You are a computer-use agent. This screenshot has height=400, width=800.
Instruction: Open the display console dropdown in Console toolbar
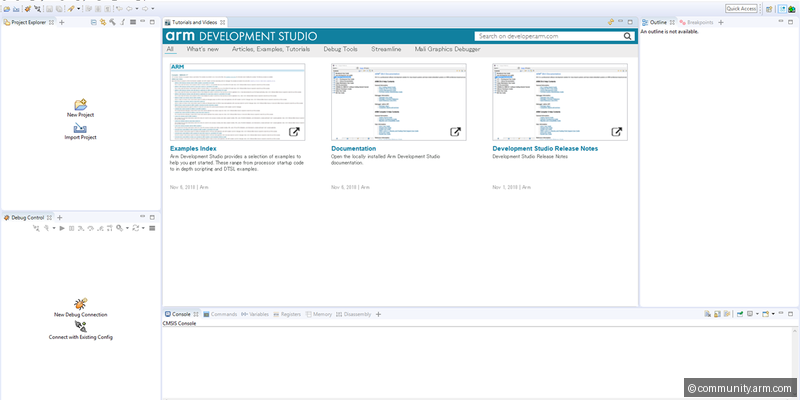point(757,314)
